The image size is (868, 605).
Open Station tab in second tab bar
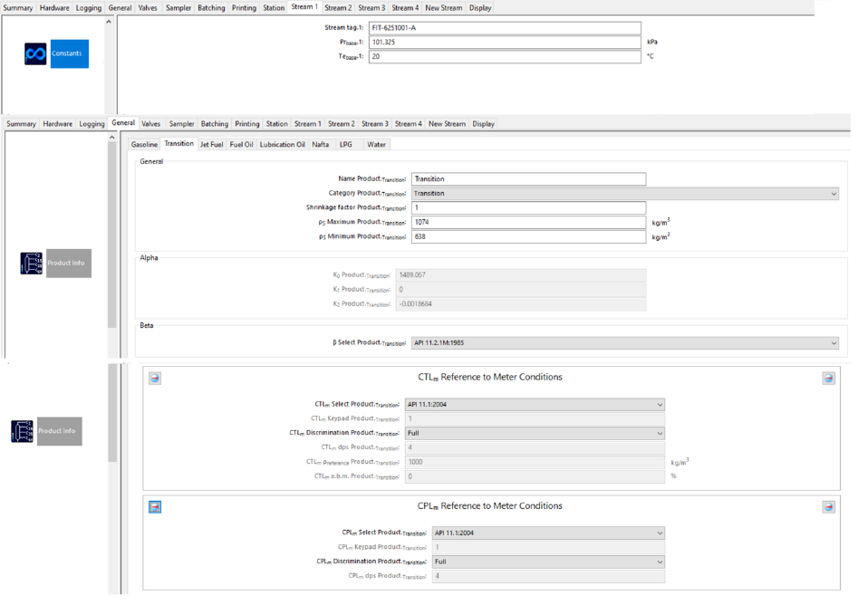[276, 124]
